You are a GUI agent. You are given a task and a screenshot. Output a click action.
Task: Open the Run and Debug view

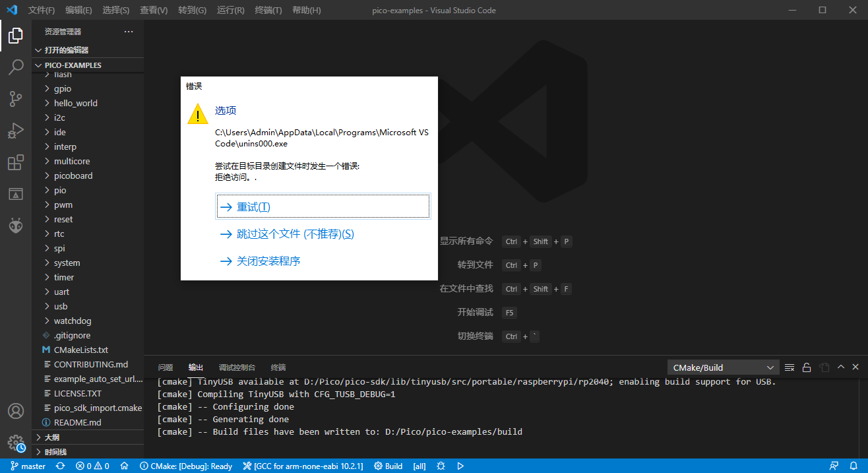tap(16, 131)
